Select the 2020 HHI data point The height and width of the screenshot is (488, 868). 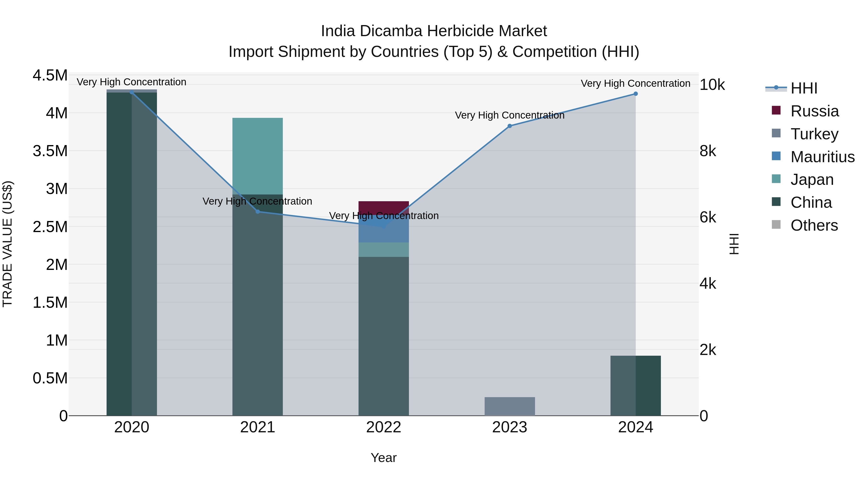132,92
